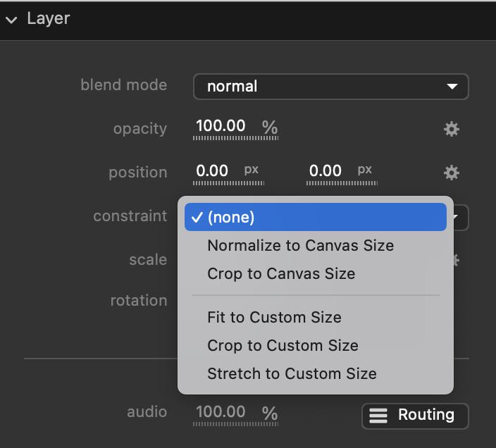Select Stretch to Custom Size
This screenshot has height=448, width=496.
click(x=292, y=374)
